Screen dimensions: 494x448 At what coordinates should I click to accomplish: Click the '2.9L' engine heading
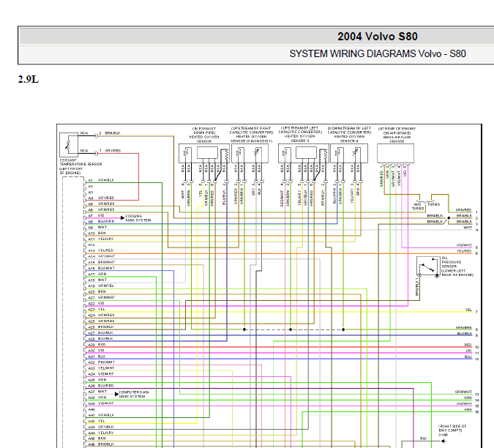(28, 79)
